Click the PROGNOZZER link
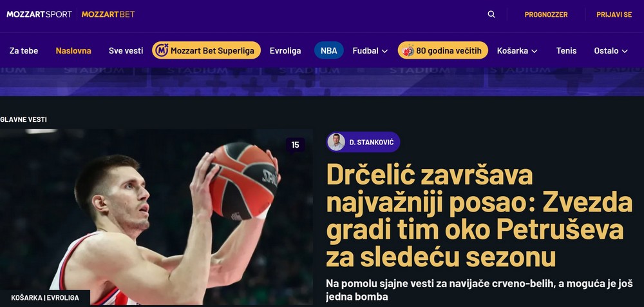644x307 pixels. [x=546, y=14]
